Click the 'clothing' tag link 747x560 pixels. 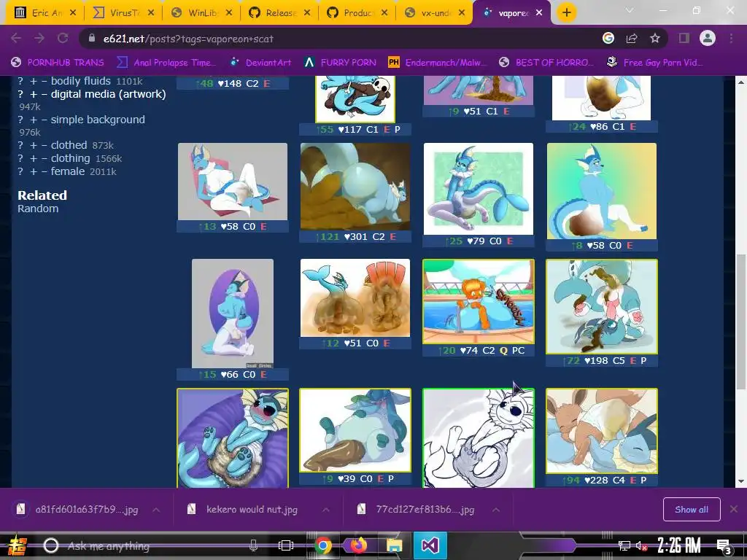[70, 158]
